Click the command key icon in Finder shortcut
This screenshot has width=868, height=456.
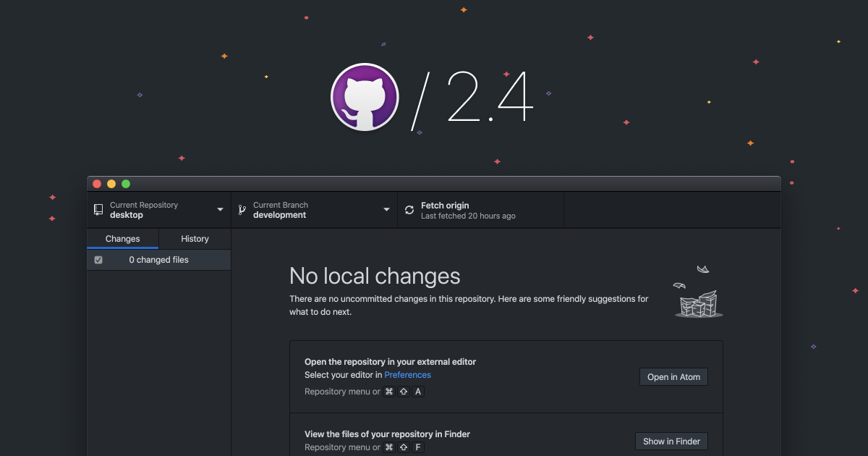click(388, 447)
